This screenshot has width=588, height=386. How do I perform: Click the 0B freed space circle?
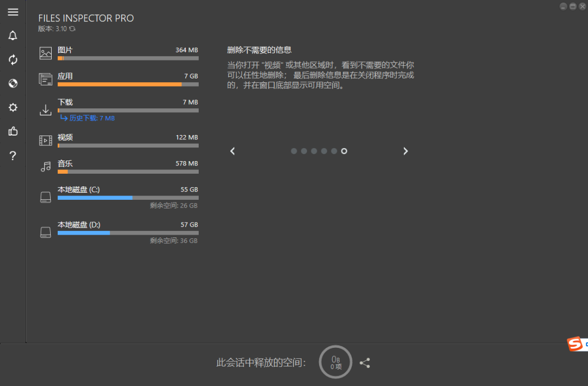point(335,363)
